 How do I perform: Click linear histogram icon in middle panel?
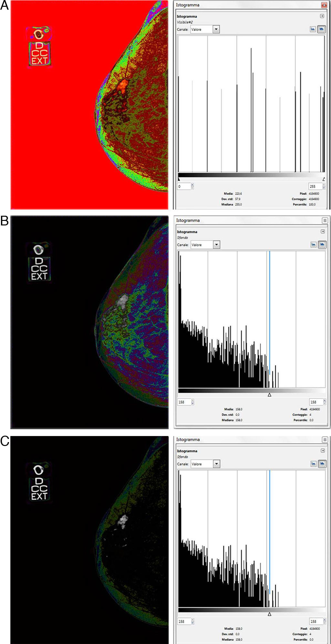point(313,244)
